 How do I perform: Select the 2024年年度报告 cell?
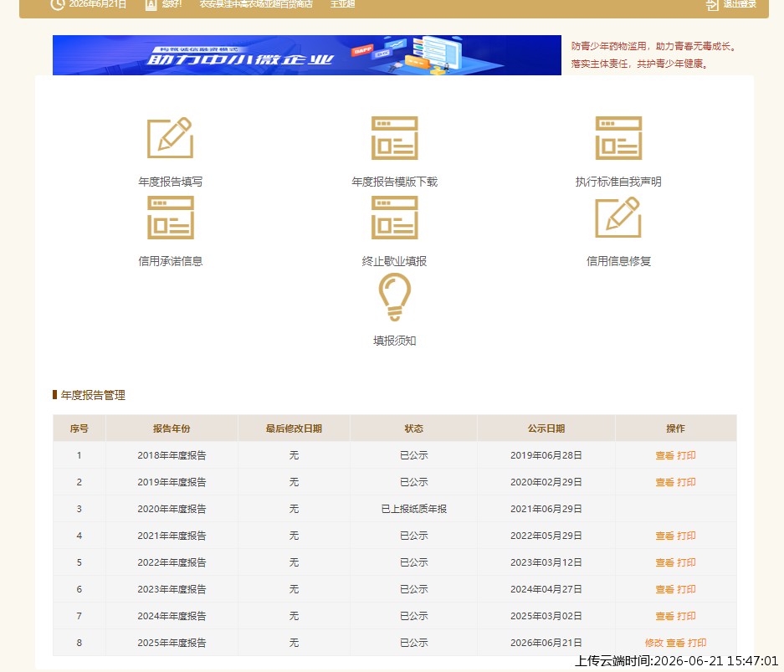pos(172,616)
